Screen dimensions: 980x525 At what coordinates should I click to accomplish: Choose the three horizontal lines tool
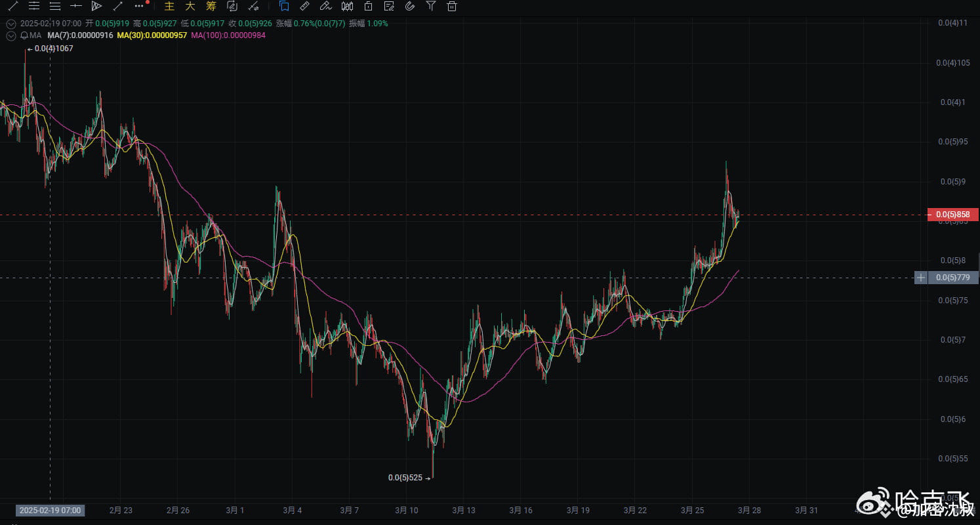point(55,6)
